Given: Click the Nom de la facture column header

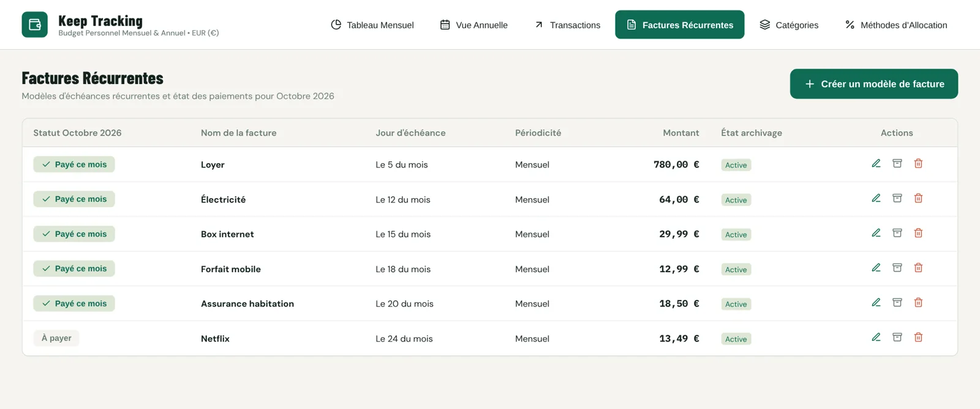Looking at the screenshot, I should click(x=239, y=133).
